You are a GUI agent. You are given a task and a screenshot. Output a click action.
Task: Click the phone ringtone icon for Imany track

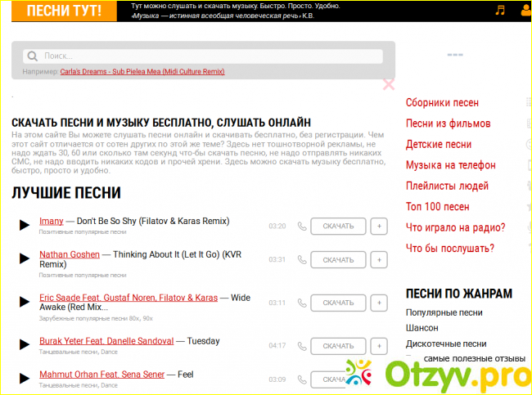pos(302,227)
